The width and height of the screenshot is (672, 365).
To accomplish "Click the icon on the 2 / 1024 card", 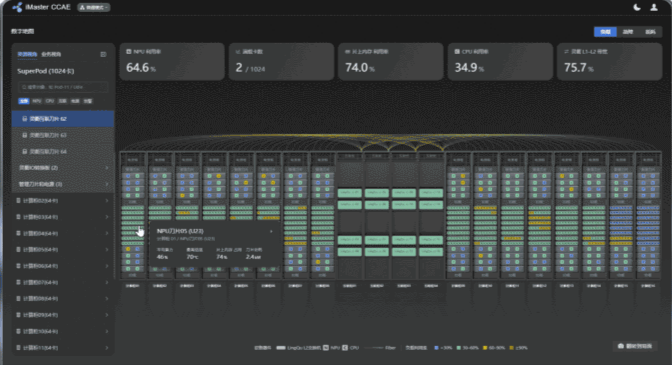I will tap(238, 51).
